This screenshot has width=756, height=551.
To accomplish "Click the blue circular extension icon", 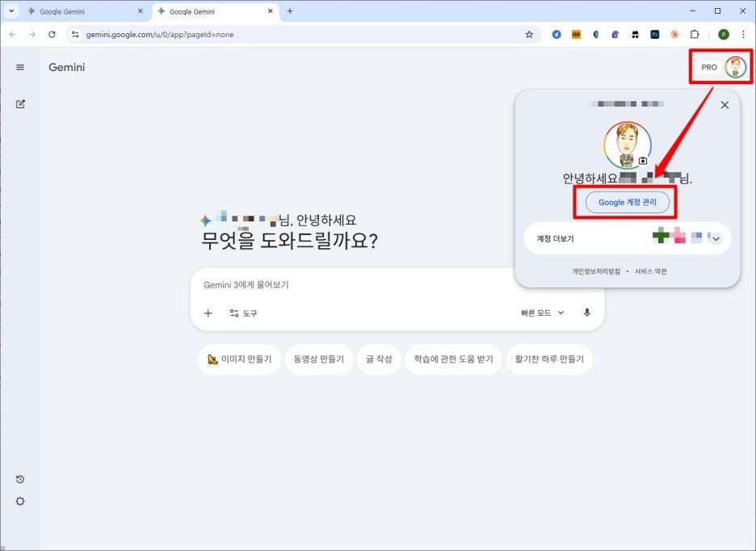I will (x=556, y=34).
